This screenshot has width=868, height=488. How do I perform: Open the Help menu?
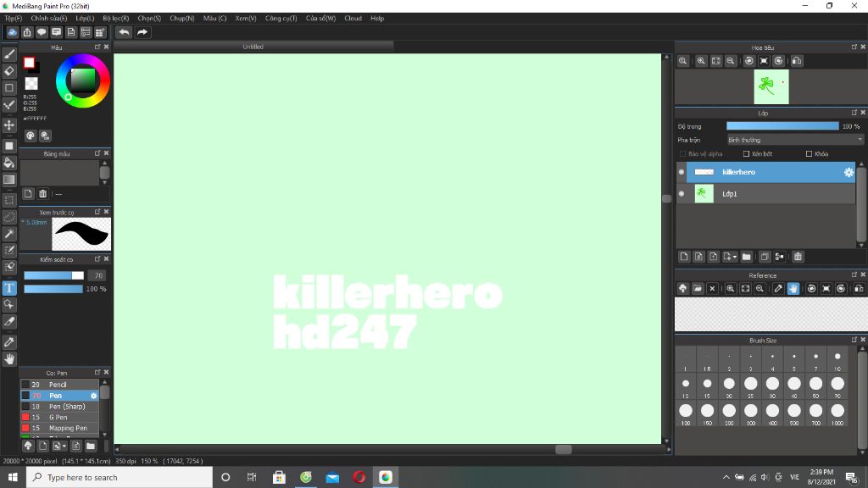tap(377, 19)
